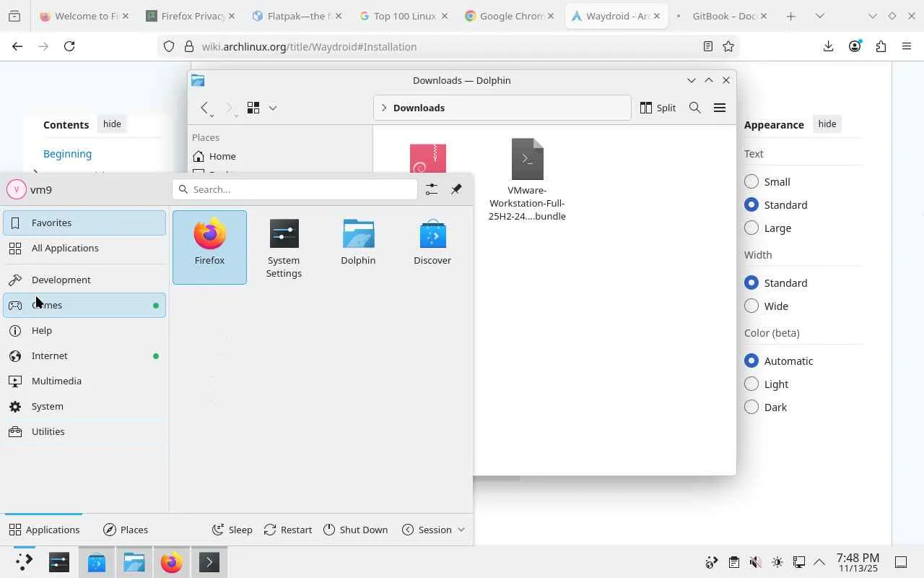The height and width of the screenshot is (578, 924).
Task: Click the muted volume tray icon
Action: click(x=755, y=562)
